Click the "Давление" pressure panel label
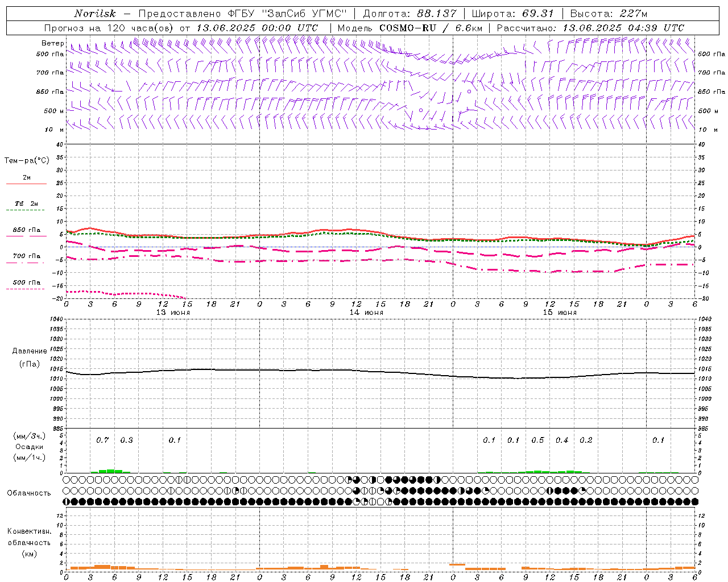728x582 pixels. pyautogui.click(x=30, y=351)
